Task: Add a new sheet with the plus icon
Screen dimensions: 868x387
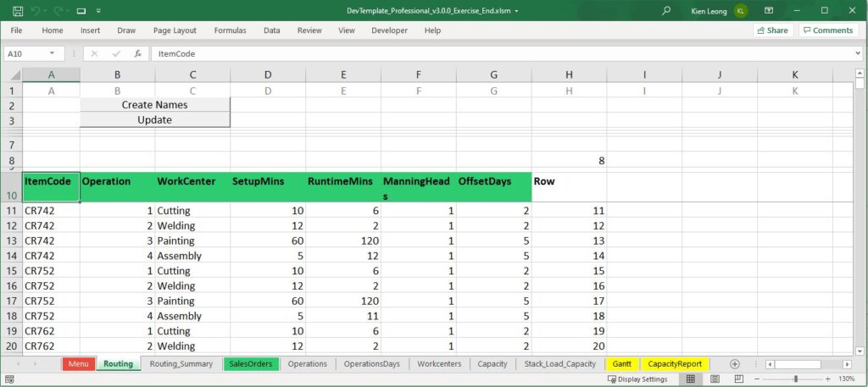Action: (x=735, y=364)
